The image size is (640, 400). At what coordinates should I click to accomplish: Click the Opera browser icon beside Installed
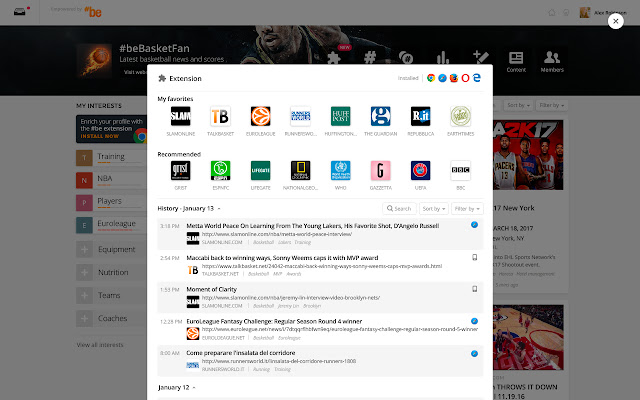click(465, 78)
